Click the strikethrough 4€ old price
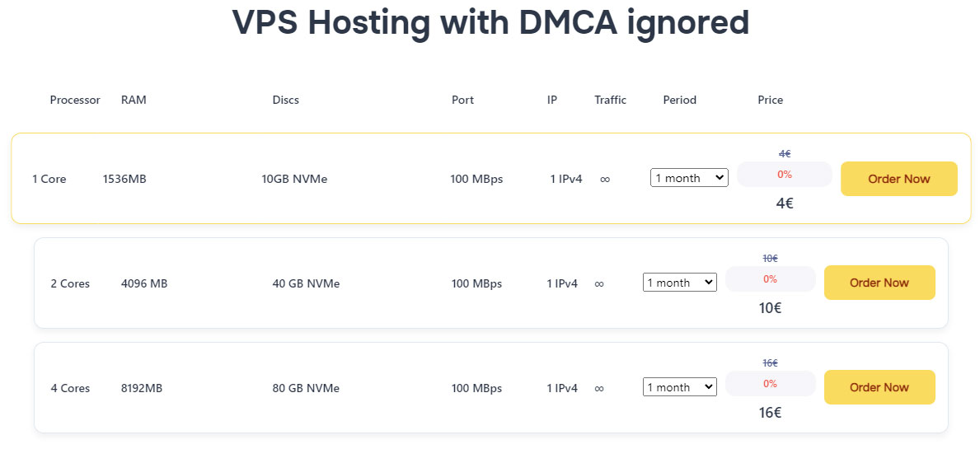The width and height of the screenshot is (980, 449). pyautogui.click(x=785, y=153)
